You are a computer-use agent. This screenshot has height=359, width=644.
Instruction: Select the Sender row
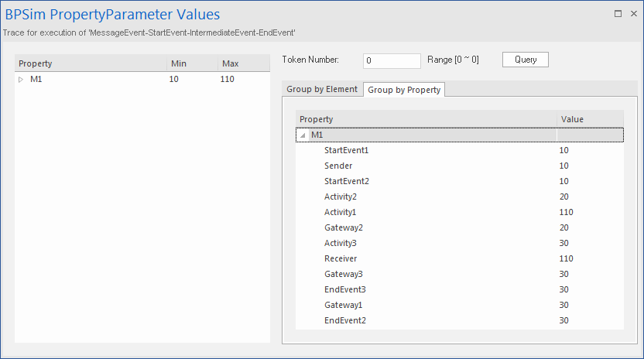338,166
